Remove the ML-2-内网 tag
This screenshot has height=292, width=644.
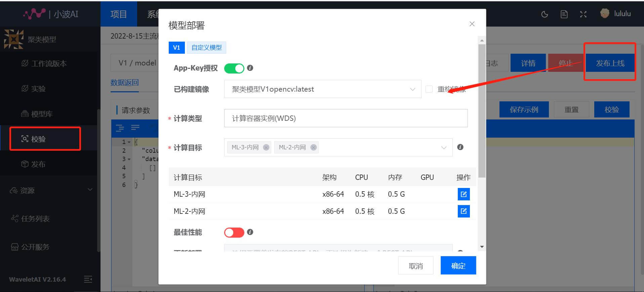(x=314, y=147)
